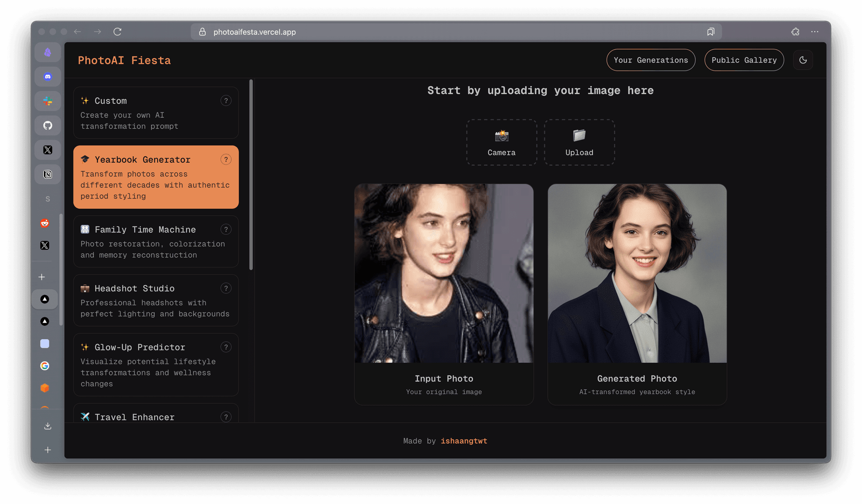This screenshot has width=862, height=504.
Task: Open Notion from browser sidebar
Action: 48,175
